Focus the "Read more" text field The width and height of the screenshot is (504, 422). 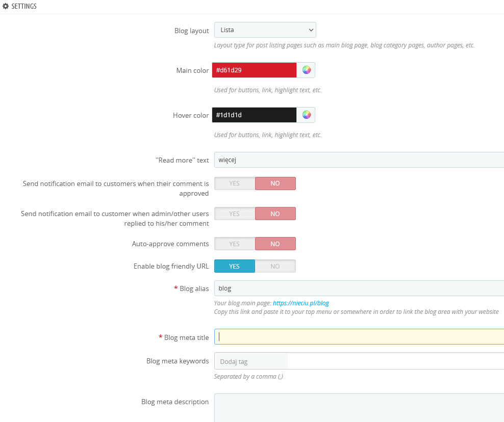point(359,160)
